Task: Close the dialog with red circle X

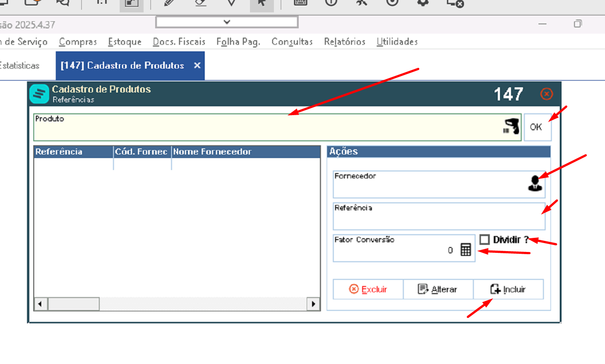Action: coord(547,94)
